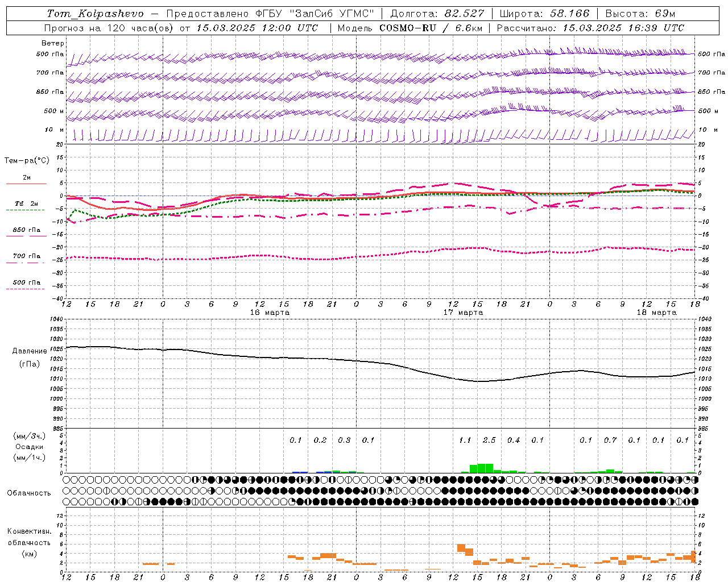Click the 0.2 precipitation amount
This screenshot has height=582, width=728.
(320, 440)
